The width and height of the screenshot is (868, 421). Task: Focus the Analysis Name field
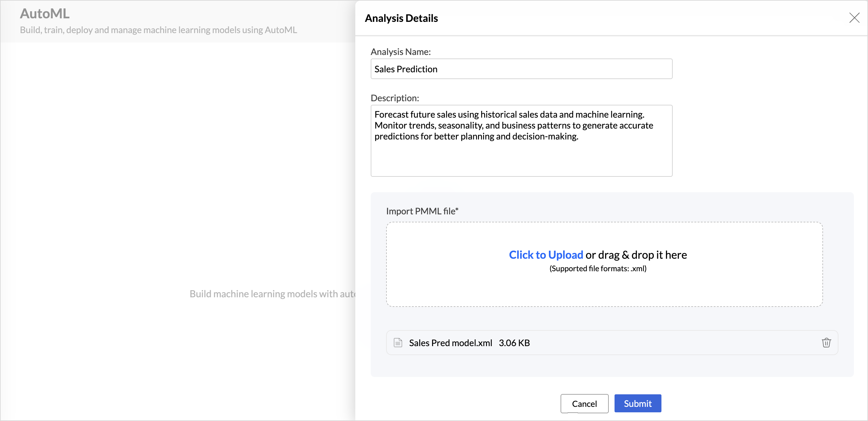click(521, 69)
